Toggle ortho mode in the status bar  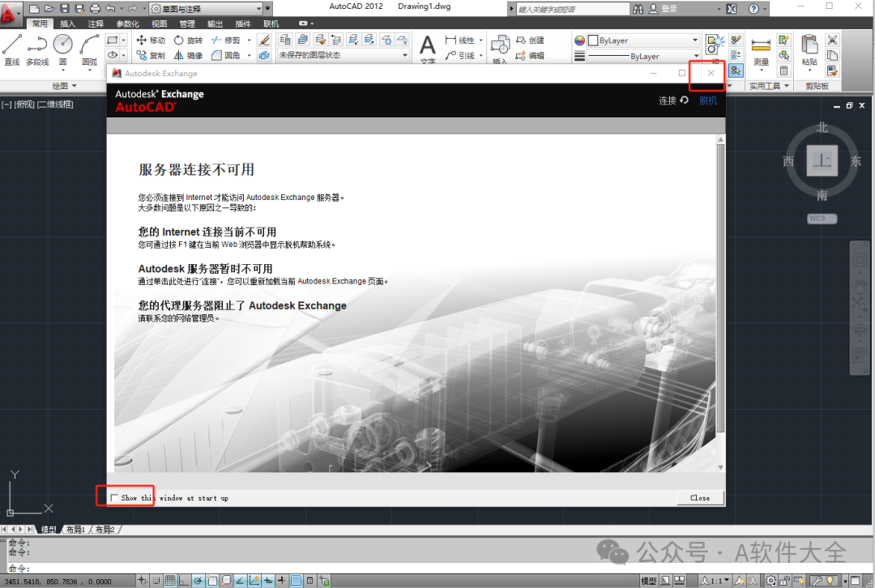(x=184, y=581)
